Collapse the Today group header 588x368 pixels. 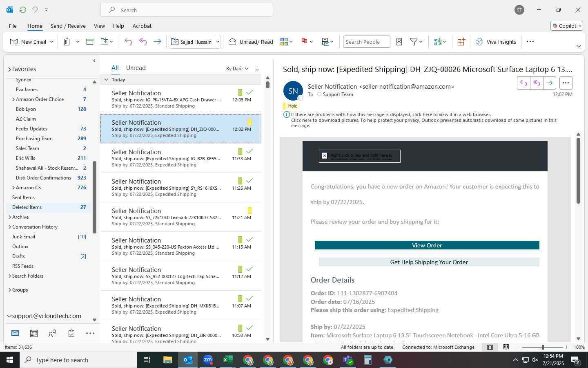click(x=106, y=80)
